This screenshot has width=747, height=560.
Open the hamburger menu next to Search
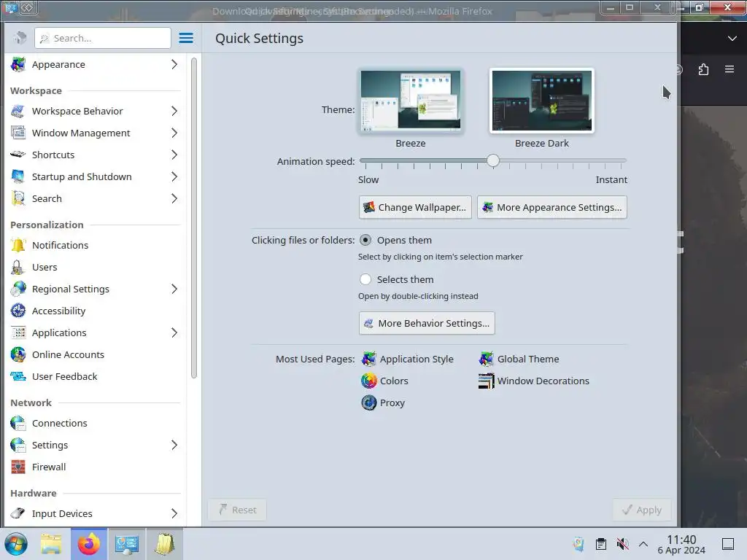pyautogui.click(x=186, y=38)
